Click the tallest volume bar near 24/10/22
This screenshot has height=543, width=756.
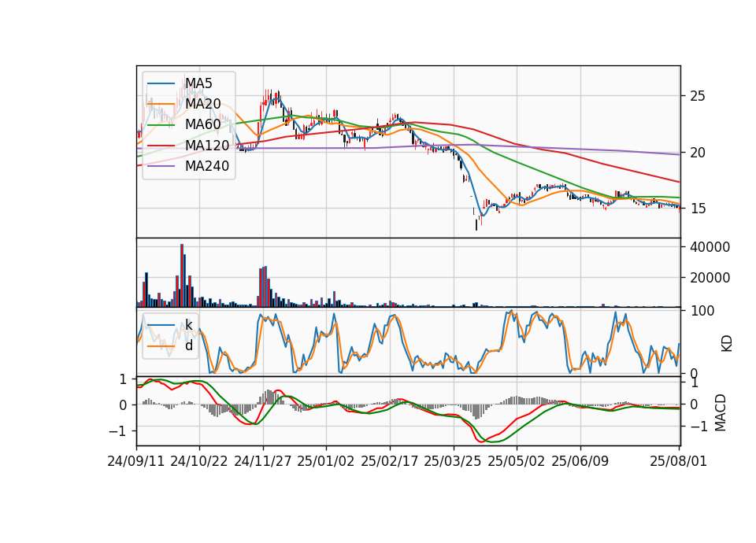(x=182, y=275)
